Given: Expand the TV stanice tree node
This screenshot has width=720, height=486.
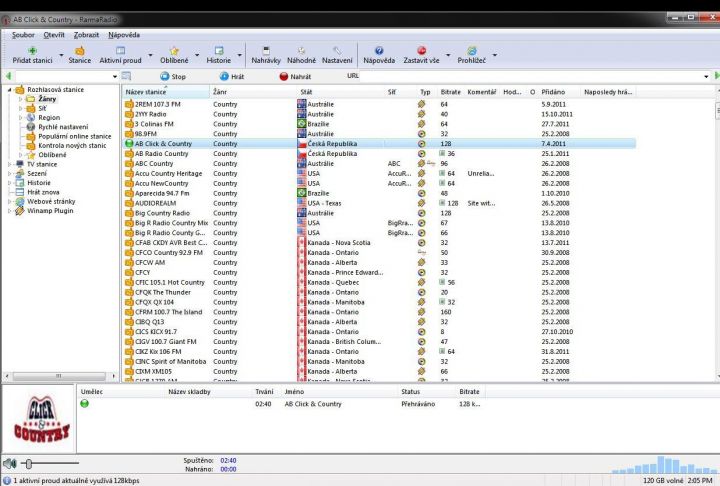Looking at the screenshot, I should pos(9,164).
